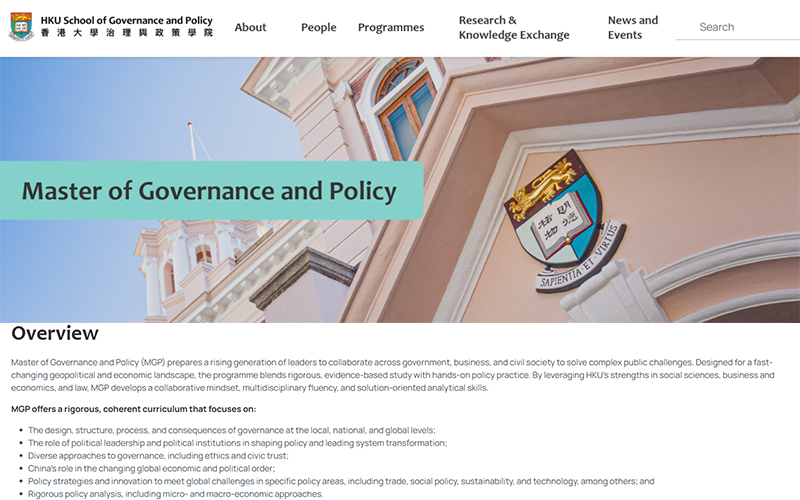Focus the Search input field

pos(738,27)
